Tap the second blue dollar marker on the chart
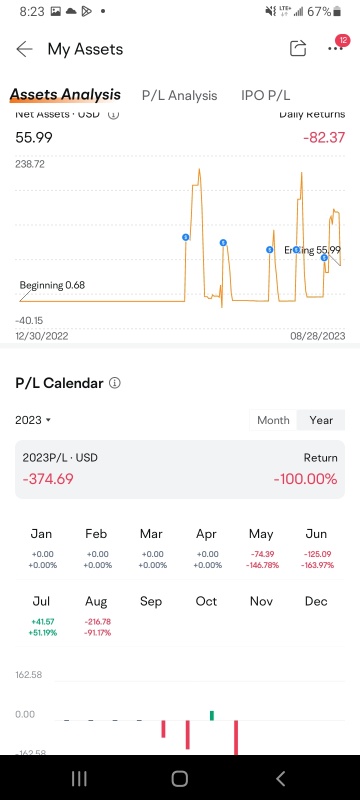This screenshot has width=360, height=800. point(223,243)
